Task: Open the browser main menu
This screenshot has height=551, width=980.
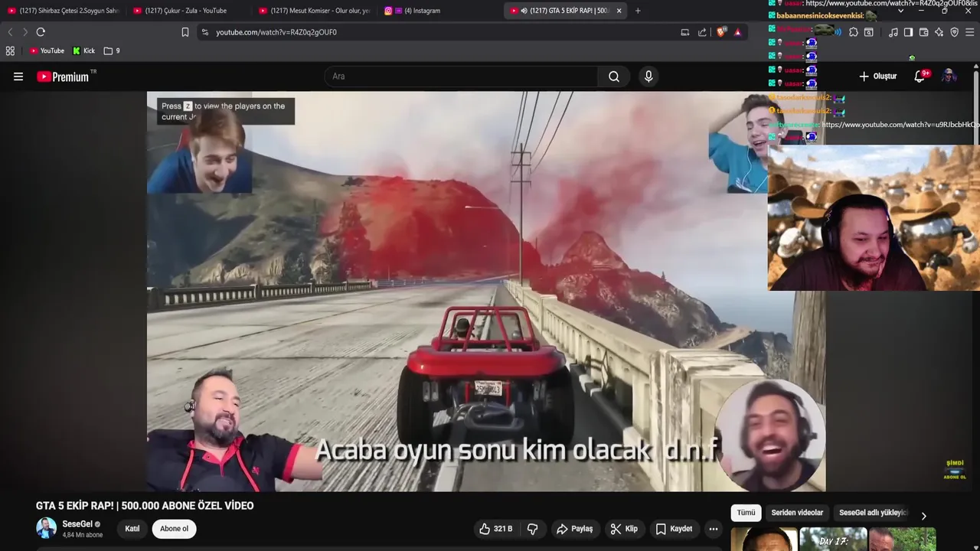Action: 970,32
